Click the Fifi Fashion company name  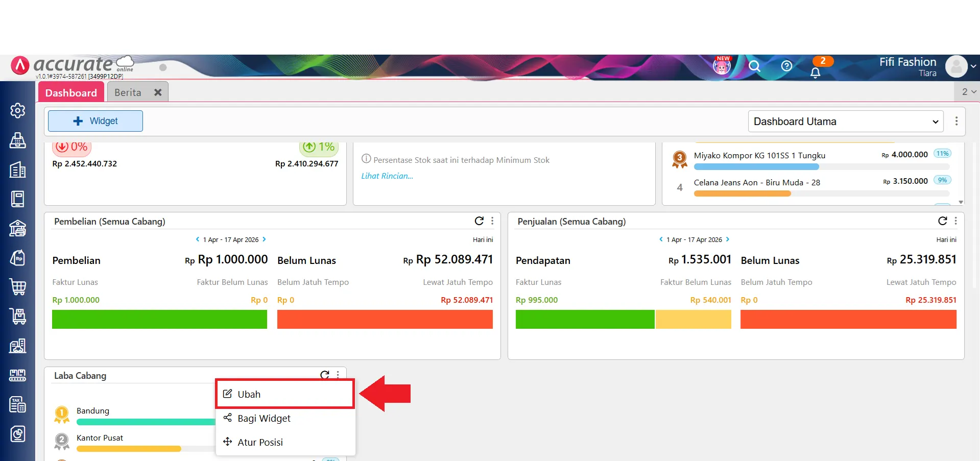click(x=907, y=62)
